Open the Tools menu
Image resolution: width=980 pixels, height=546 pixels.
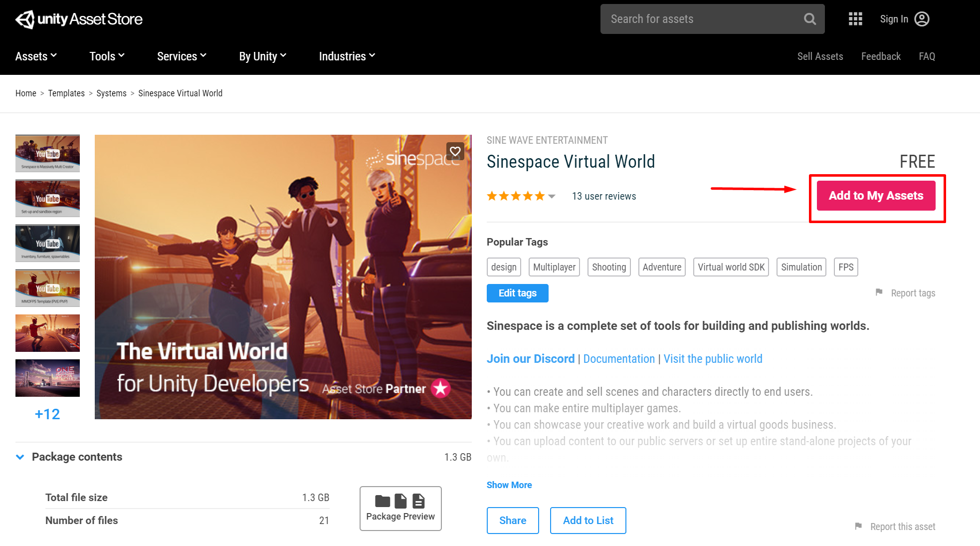coord(107,56)
